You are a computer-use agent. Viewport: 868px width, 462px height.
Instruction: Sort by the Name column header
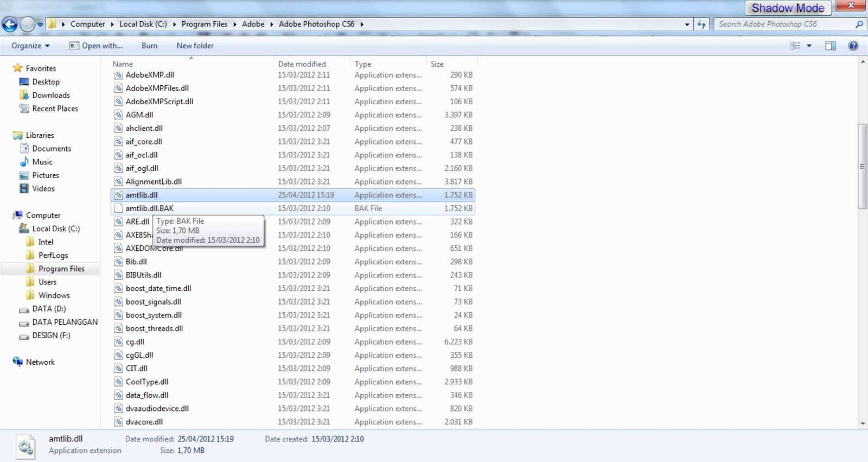point(123,64)
